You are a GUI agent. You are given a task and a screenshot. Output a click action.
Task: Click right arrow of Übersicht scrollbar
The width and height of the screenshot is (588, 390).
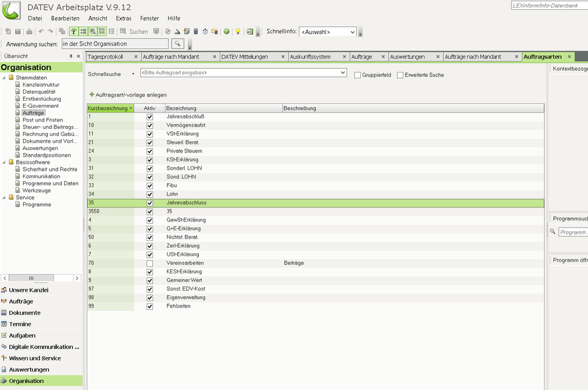(x=77, y=278)
